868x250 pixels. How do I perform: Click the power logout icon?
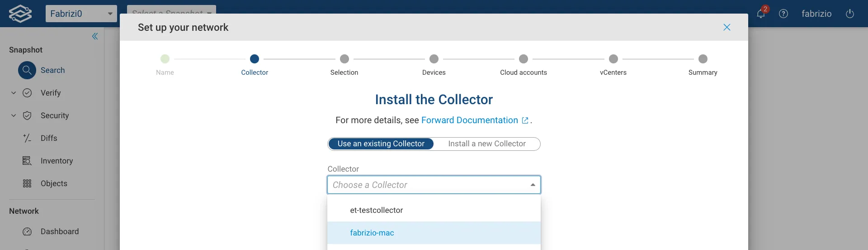850,14
